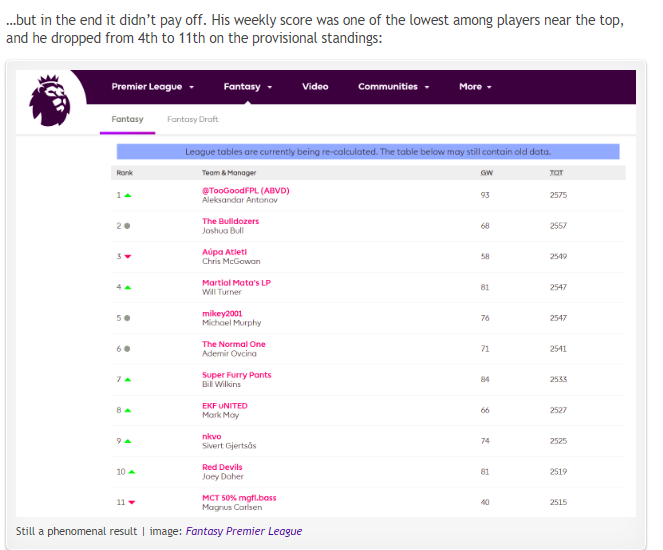The width and height of the screenshot is (663, 550).
Task: Click green up arrow beside rank 1
Action: (128, 195)
